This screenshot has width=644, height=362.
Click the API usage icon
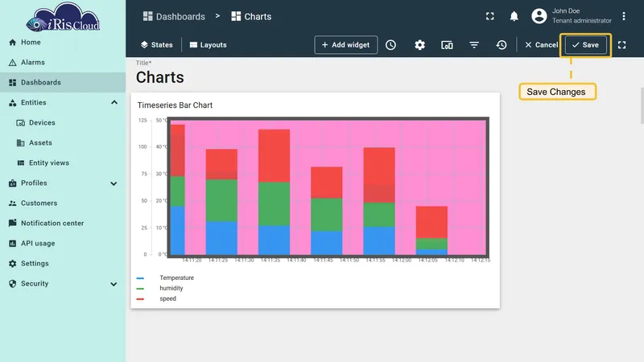[x=12, y=244]
